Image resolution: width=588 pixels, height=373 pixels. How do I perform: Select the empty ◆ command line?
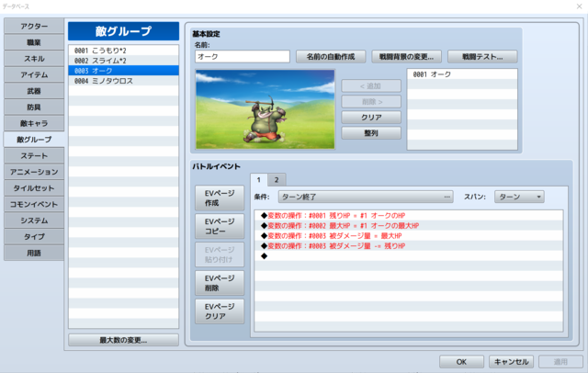tap(409, 256)
